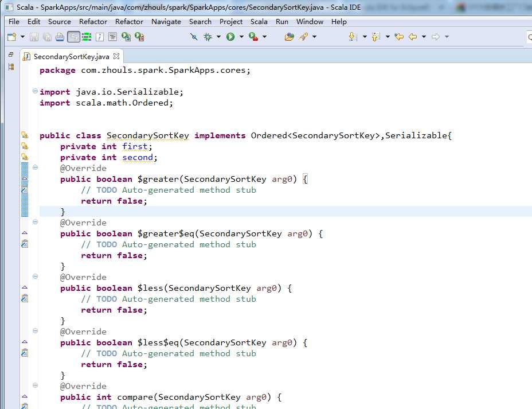532x409 pixels.
Task: Open the Project menu
Action: [230, 21]
